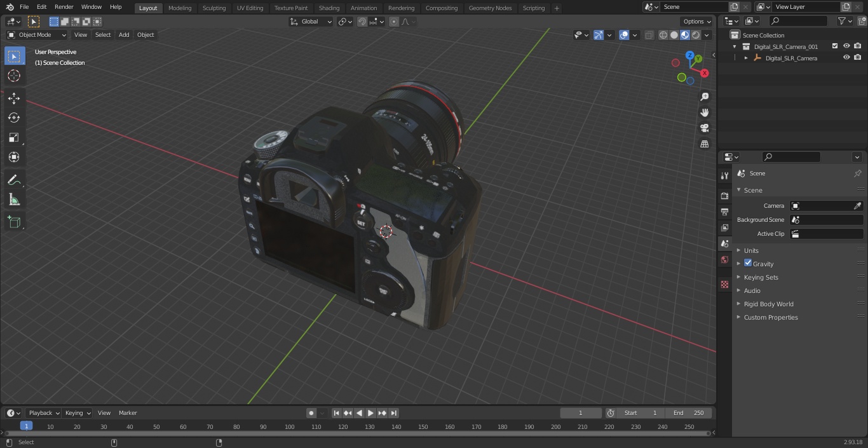The width and height of the screenshot is (868, 448).
Task: Disable Digital_SLR_Camera_001 in renders camera icon
Action: pos(858,46)
